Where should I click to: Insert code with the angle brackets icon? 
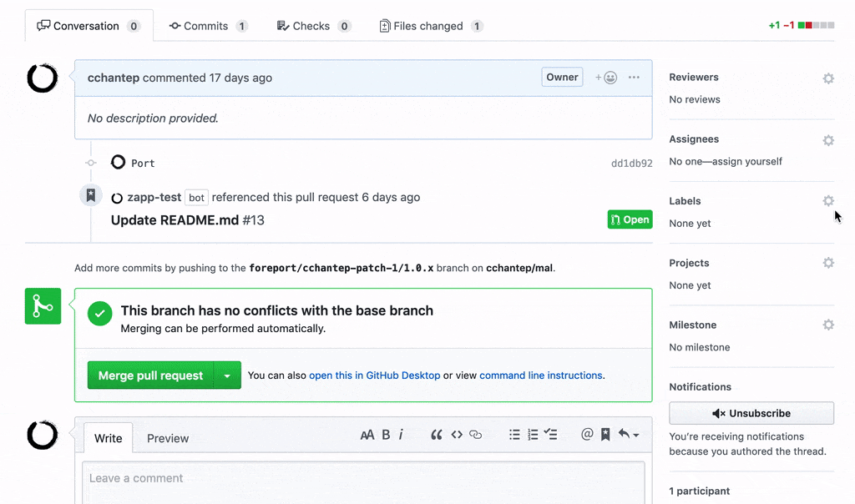click(x=457, y=435)
